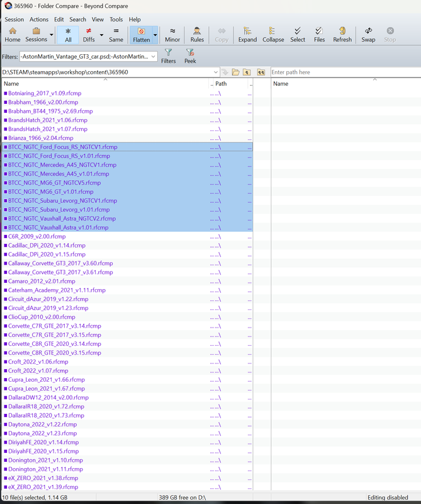Sort by left Name column header
421x504 pixels.
(x=105, y=84)
